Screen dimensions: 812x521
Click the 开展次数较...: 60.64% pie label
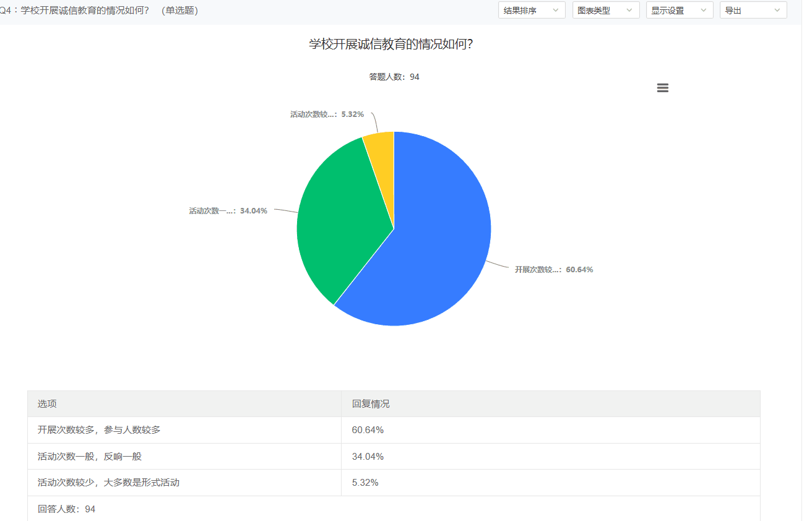coord(554,270)
